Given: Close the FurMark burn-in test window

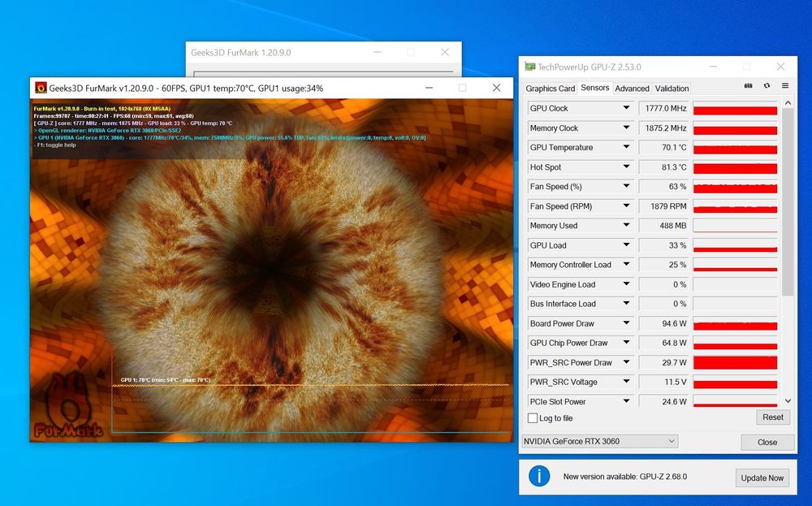Looking at the screenshot, I should point(497,88).
